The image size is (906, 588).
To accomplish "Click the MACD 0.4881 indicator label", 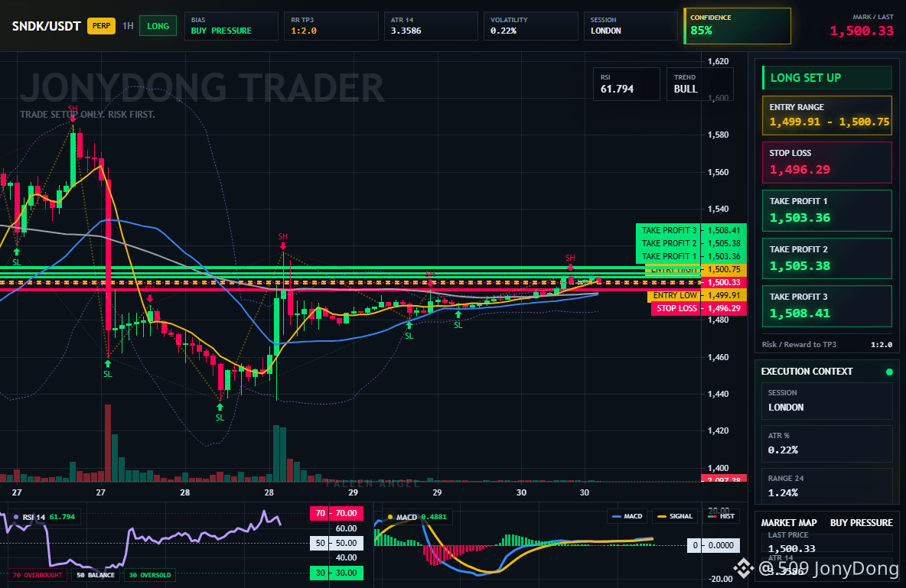I will pos(416,517).
